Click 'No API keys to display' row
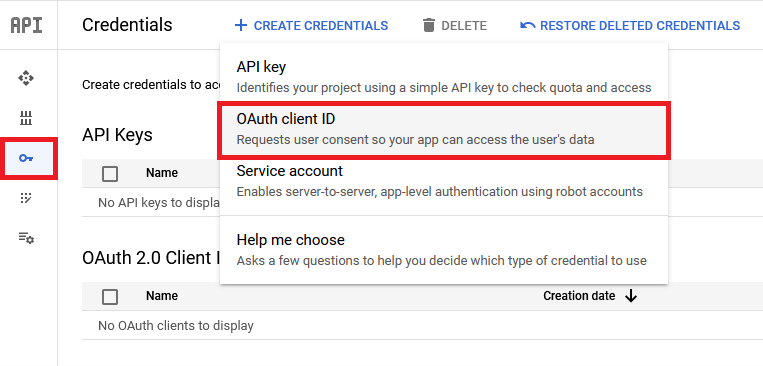The height and width of the screenshot is (366, 763). pyautogui.click(x=159, y=202)
